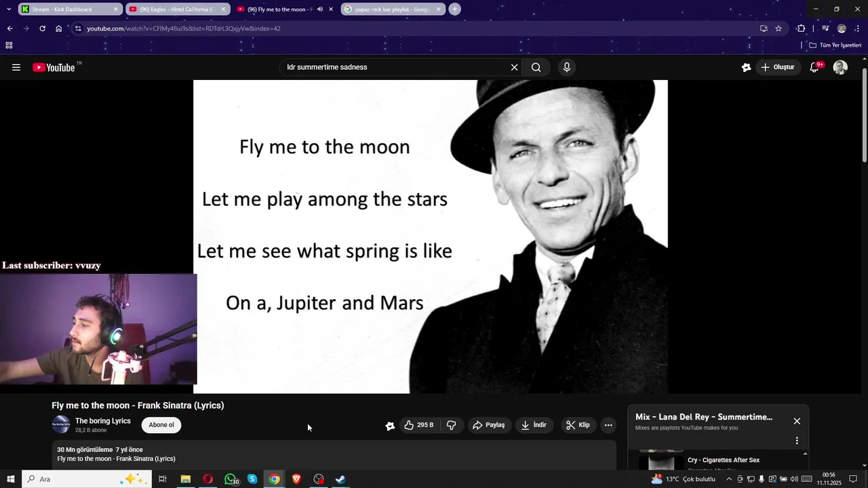This screenshot has width=868, height=488.
Task: Clear the search box with the X icon
Action: 514,67
